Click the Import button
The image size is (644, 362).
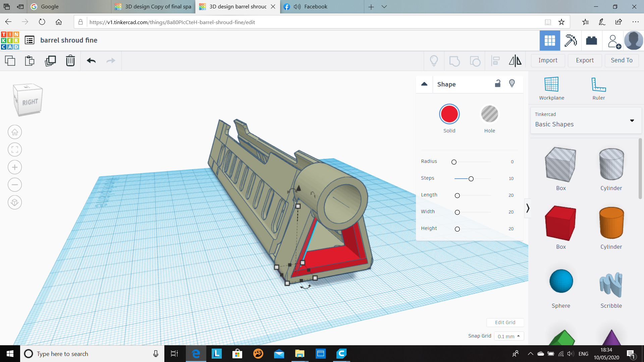tap(548, 61)
